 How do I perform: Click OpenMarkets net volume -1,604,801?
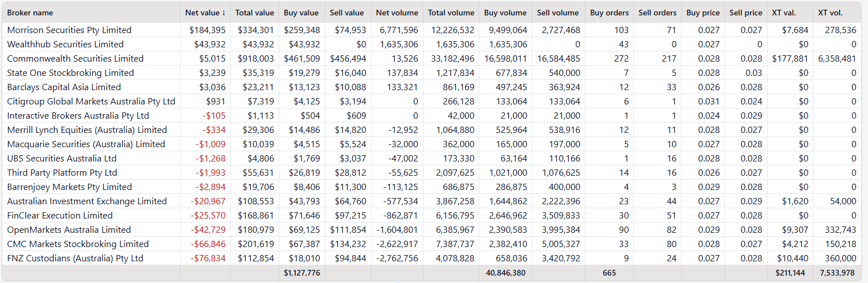pyautogui.click(x=397, y=229)
